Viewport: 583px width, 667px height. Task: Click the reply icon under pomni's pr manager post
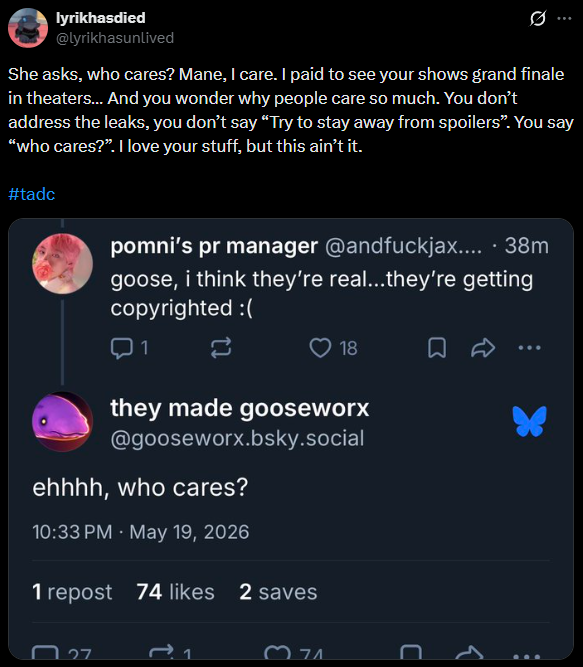121,348
